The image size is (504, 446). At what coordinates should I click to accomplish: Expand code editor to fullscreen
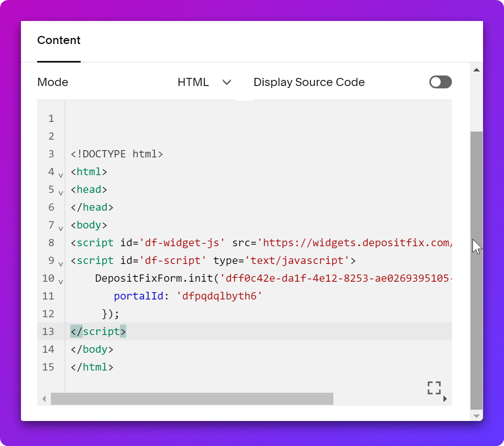[x=434, y=388]
